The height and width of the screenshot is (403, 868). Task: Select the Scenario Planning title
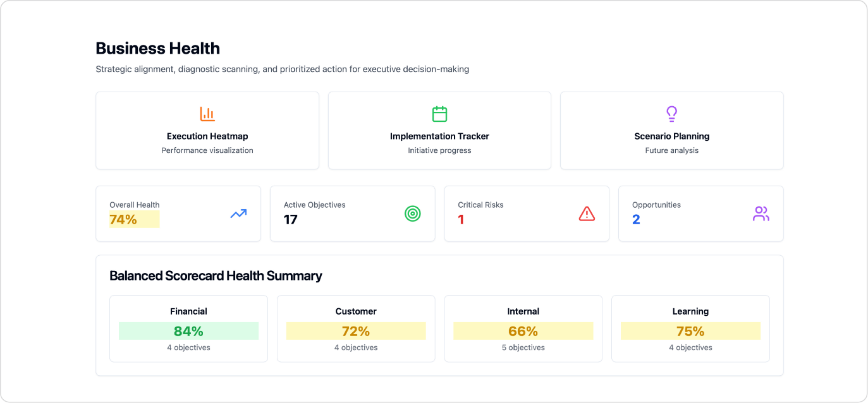pyautogui.click(x=671, y=136)
